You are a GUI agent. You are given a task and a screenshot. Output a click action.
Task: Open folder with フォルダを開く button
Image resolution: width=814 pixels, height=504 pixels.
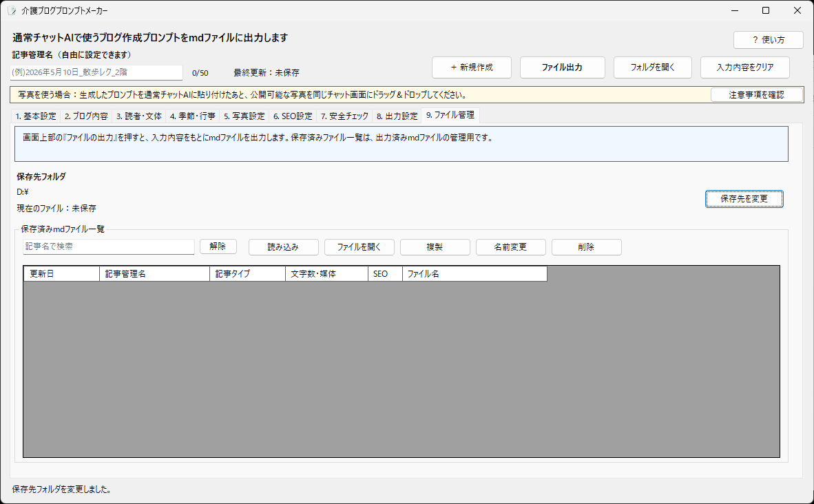(653, 67)
